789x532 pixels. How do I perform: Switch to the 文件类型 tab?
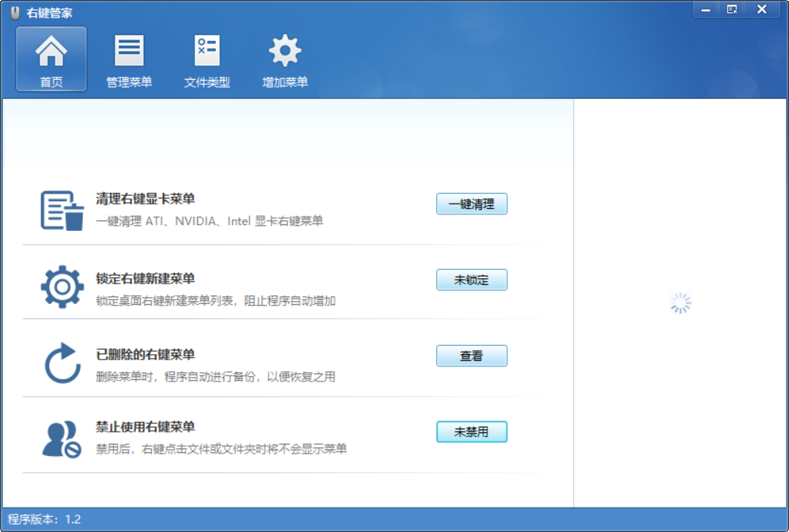pyautogui.click(x=206, y=59)
